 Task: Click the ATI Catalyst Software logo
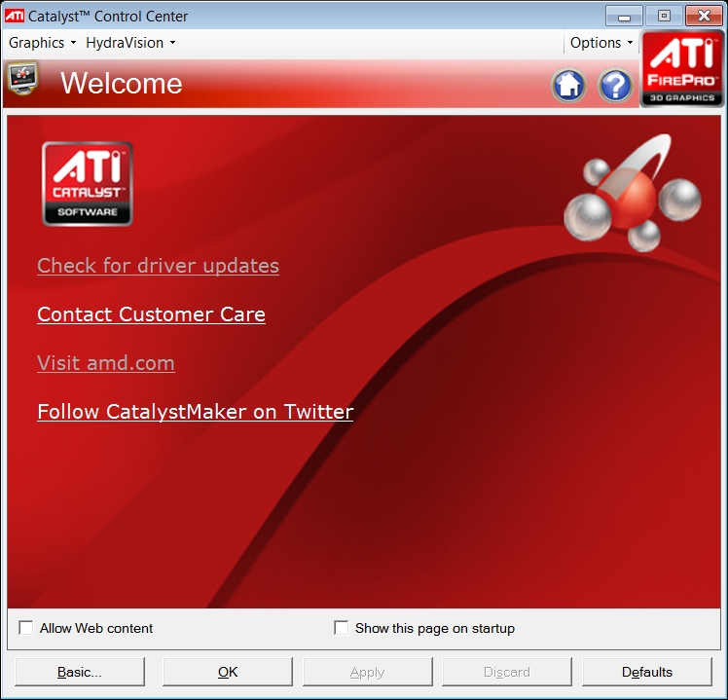point(88,183)
